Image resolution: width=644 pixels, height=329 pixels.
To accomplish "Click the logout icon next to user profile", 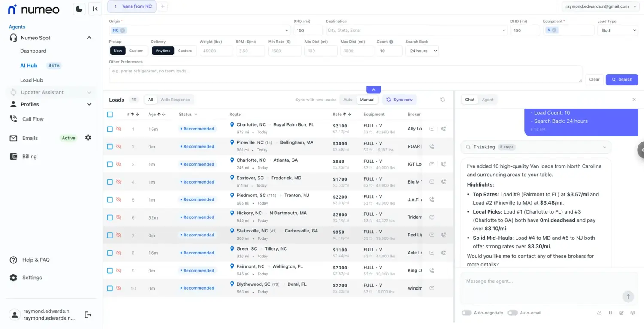I will coord(88,315).
